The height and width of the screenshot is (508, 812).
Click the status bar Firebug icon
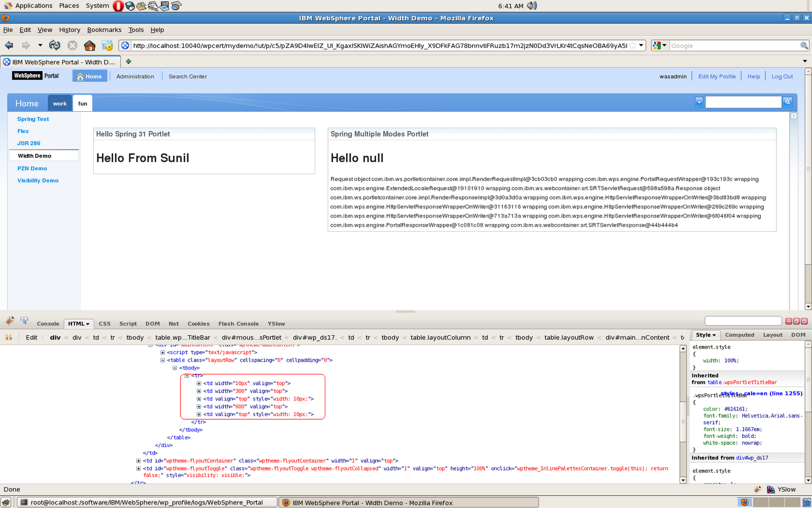(x=757, y=489)
